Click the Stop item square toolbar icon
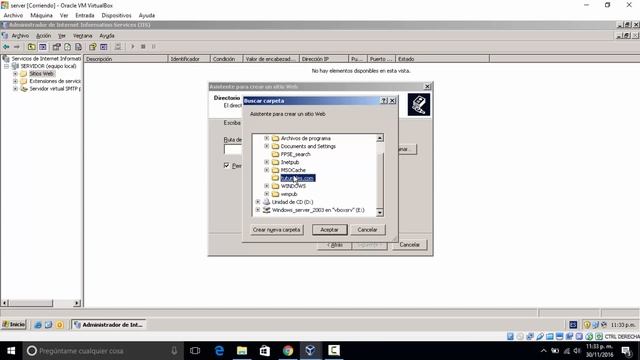 pyautogui.click(x=143, y=47)
